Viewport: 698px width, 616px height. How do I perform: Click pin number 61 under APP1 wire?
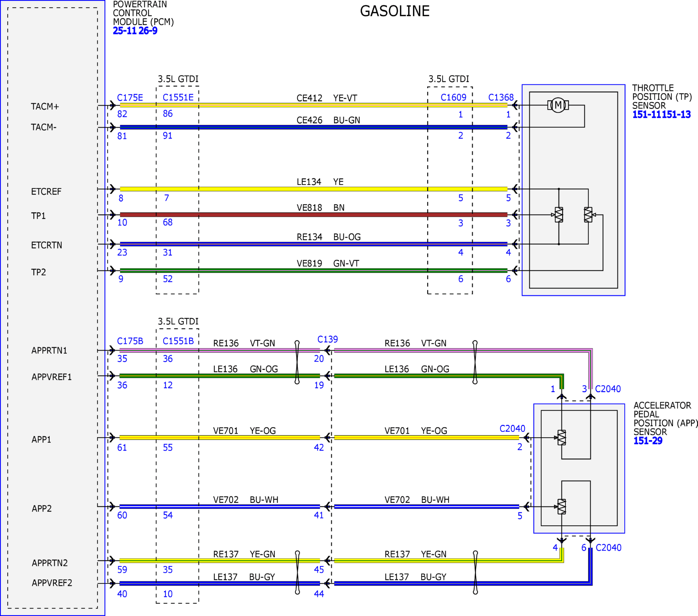122,447
